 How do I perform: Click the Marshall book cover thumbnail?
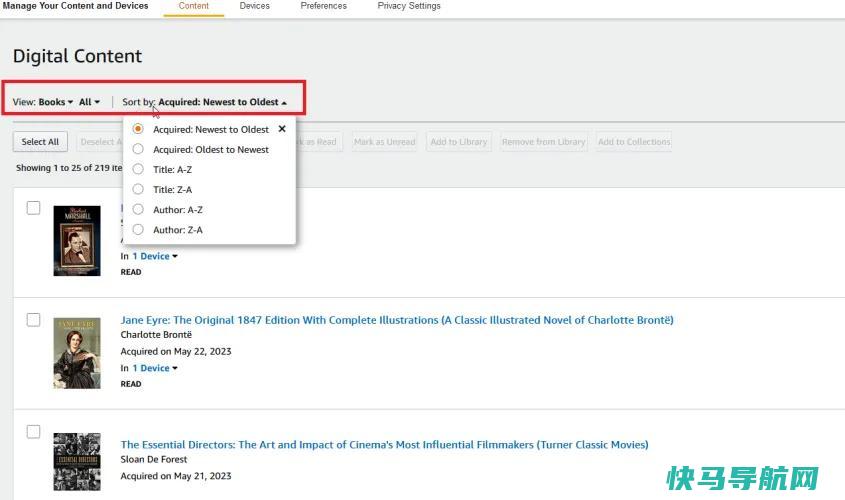pos(77,241)
